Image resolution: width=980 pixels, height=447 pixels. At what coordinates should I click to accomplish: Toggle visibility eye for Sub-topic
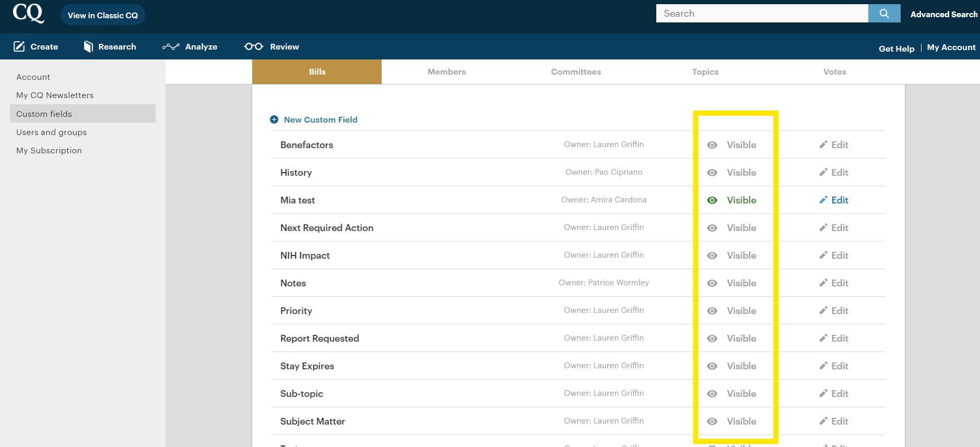coord(712,394)
